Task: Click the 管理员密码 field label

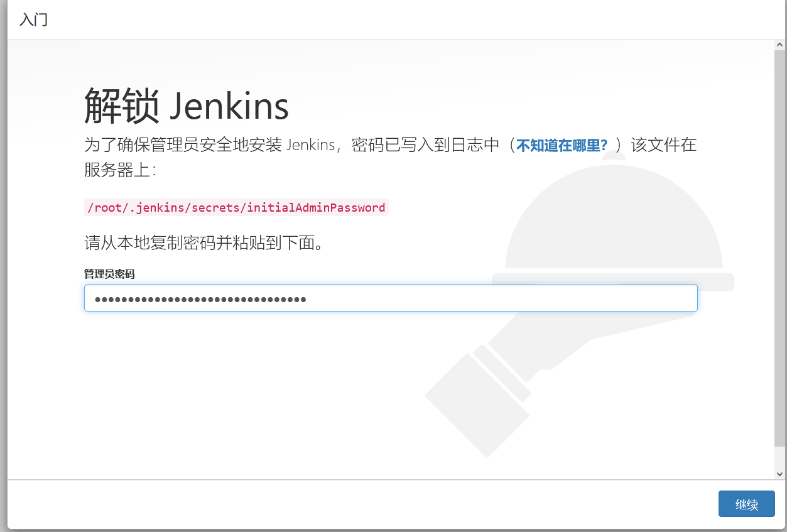Action: (x=110, y=274)
